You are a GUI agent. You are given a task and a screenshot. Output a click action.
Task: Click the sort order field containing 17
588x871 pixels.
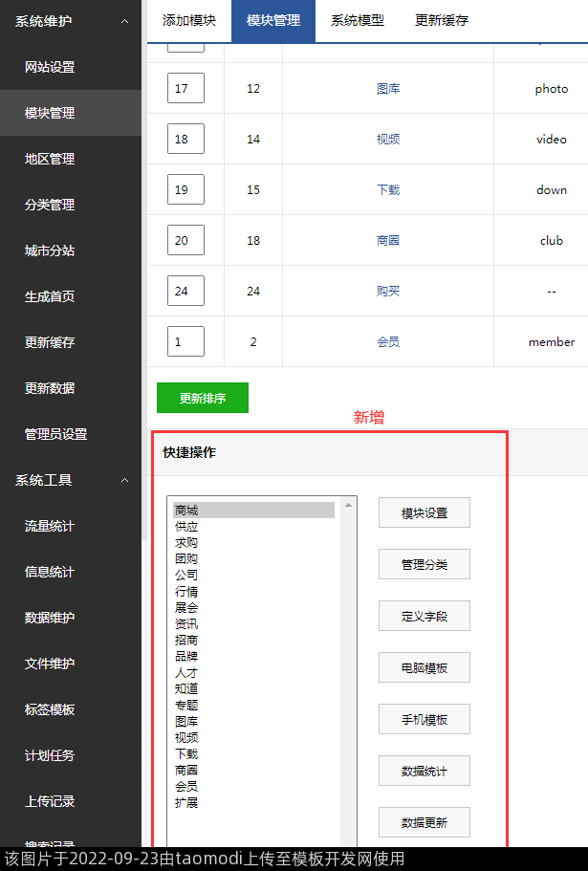point(185,89)
